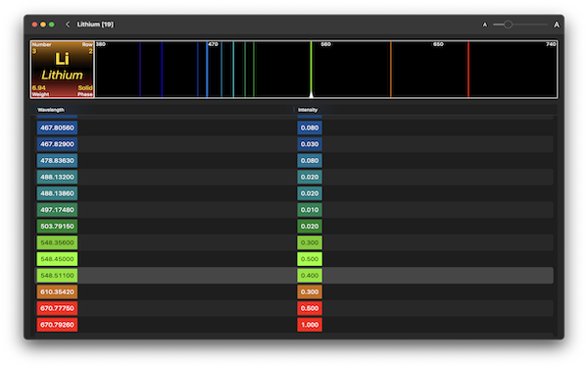Click intensity 0.400 green swatch
Screen dimensions: 588x368
[x=310, y=275]
